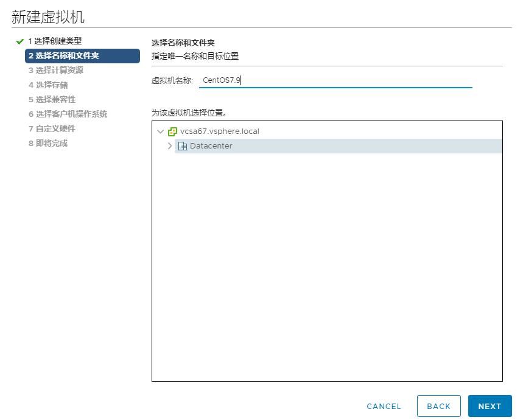Screen dimensions: 523x420
Task: Select Datacenter as the VM location
Action: tap(211, 146)
